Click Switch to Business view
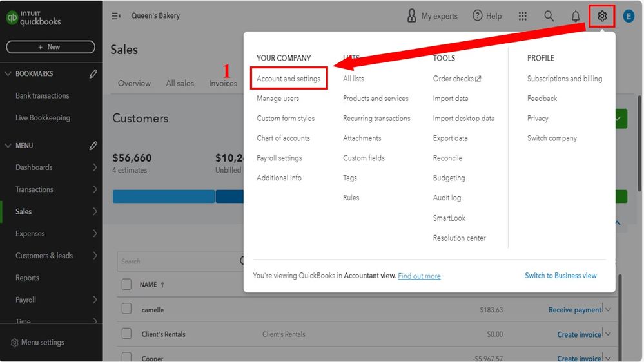This screenshot has width=644, height=362. coord(560,276)
